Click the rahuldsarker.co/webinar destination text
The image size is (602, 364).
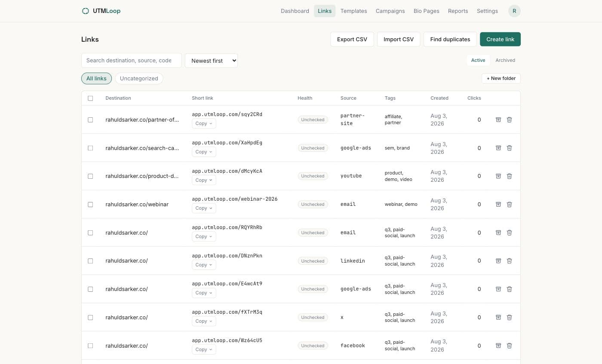tap(137, 204)
